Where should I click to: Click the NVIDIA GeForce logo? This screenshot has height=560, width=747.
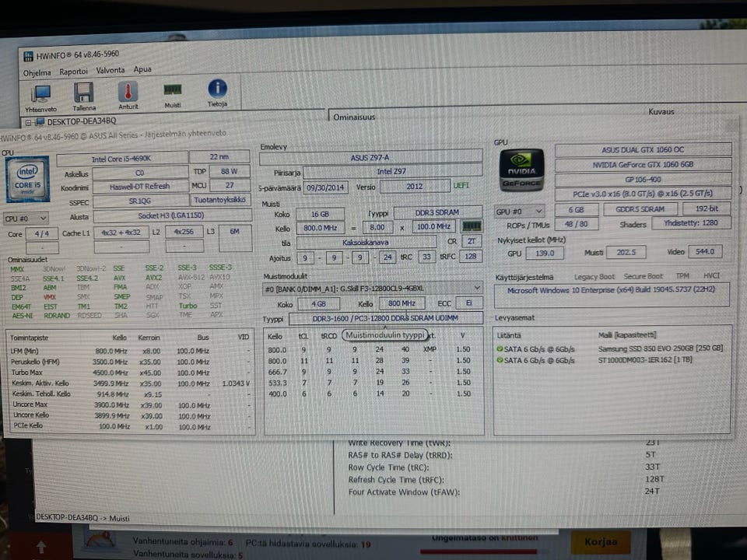click(x=521, y=170)
